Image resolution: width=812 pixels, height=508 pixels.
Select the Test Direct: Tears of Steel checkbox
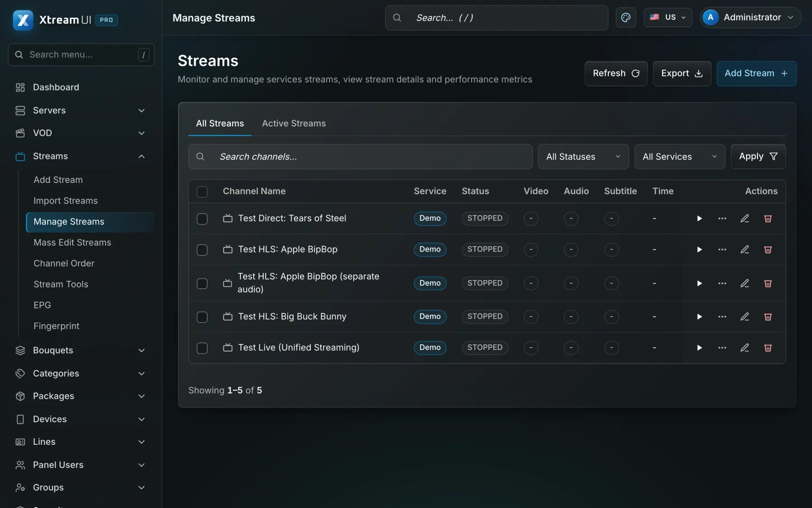pos(202,219)
